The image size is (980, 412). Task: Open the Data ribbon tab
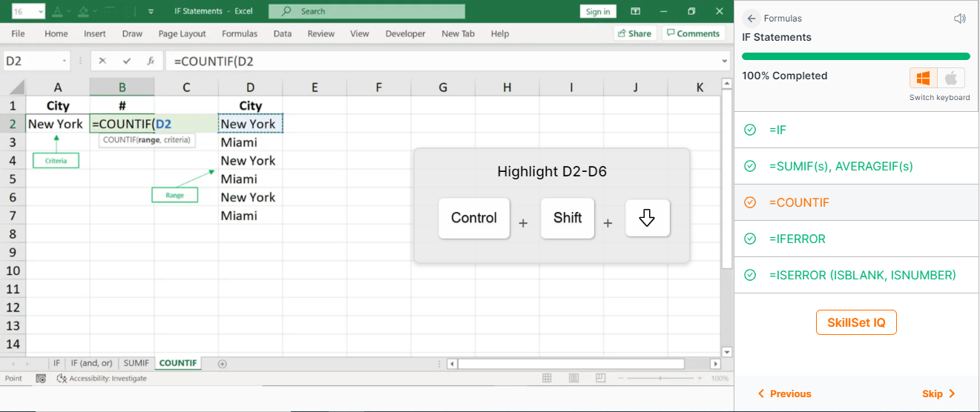pyautogui.click(x=282, y=33)
